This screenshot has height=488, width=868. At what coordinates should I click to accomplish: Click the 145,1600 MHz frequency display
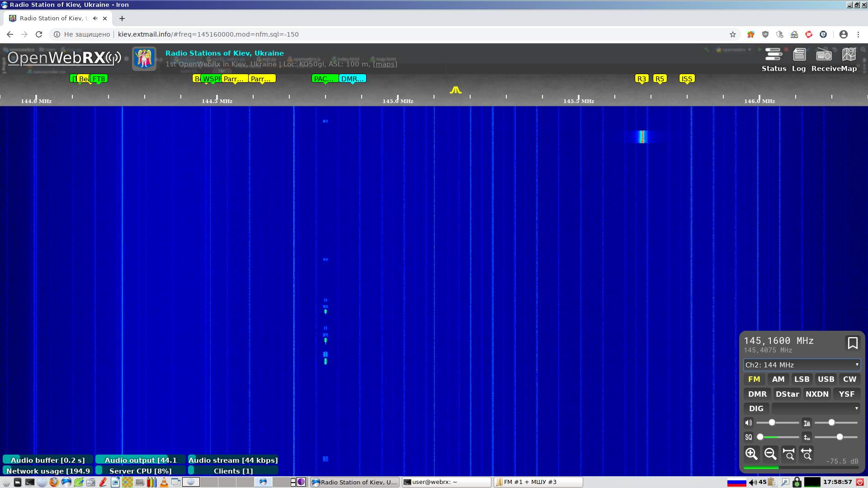click(x=778, y=341)
